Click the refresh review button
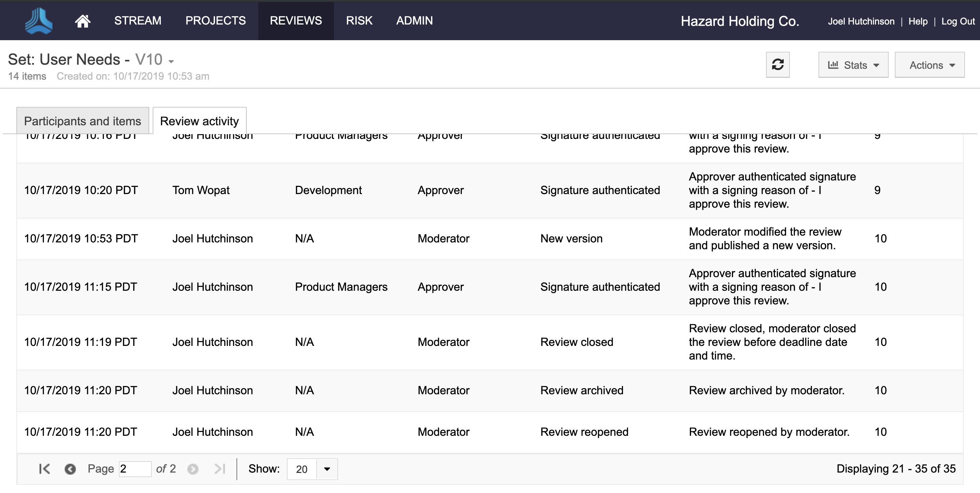 pos(777,65)
